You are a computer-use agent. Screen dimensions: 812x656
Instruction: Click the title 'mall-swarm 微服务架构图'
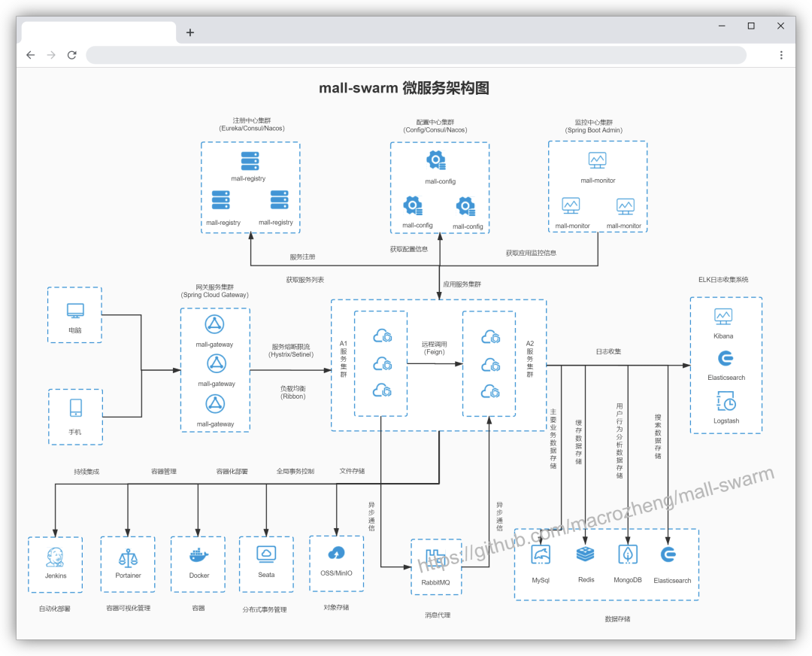pos(404,88)
